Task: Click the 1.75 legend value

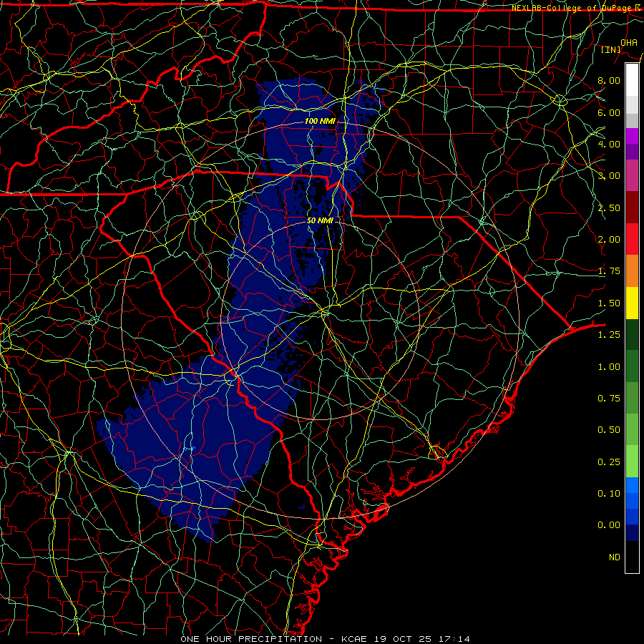Action: tap(609, 271)
